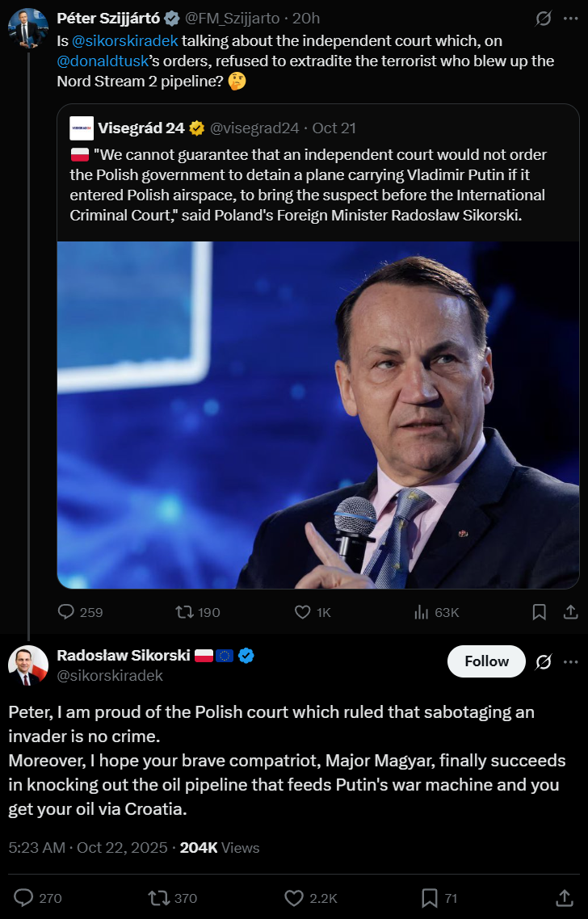Bookmark Péter Szijjártó's tweet
Screen dimensions: 588x919
539,612
